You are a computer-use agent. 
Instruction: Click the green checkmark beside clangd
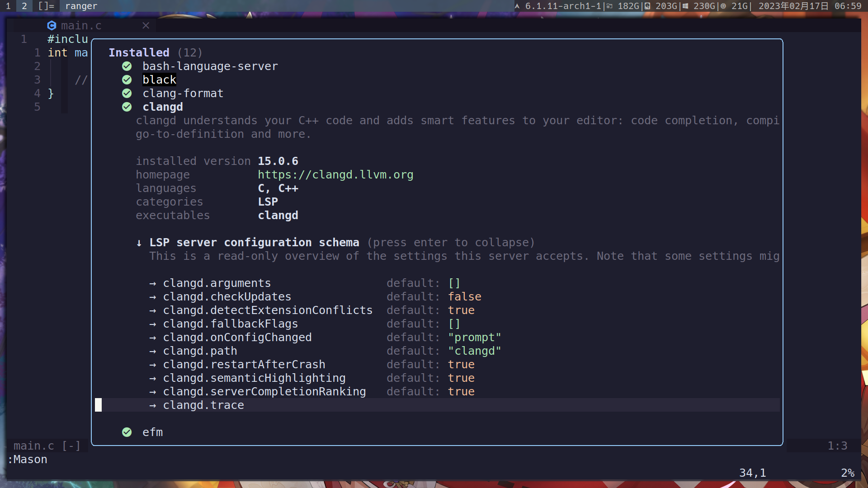[127, 107]
